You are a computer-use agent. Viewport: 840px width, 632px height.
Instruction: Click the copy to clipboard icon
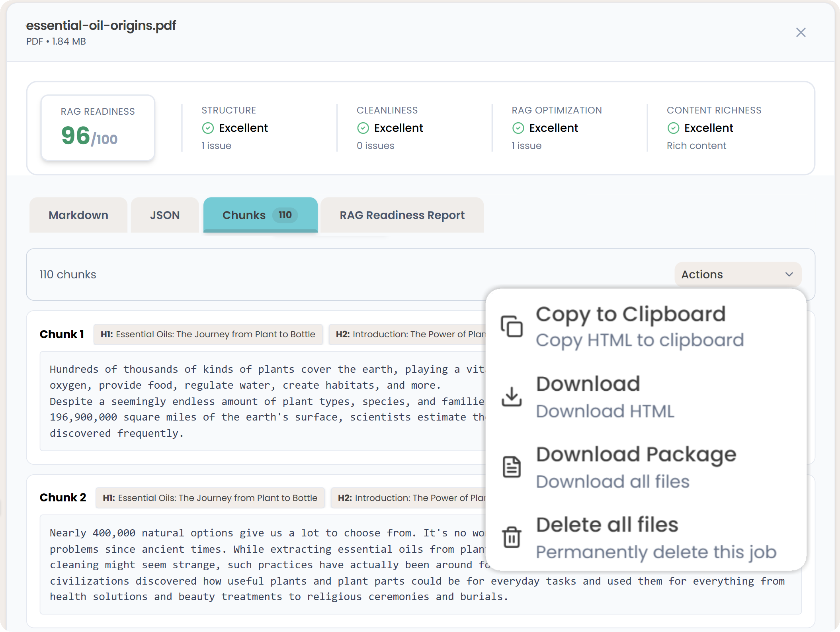click(x=512, y=326)
